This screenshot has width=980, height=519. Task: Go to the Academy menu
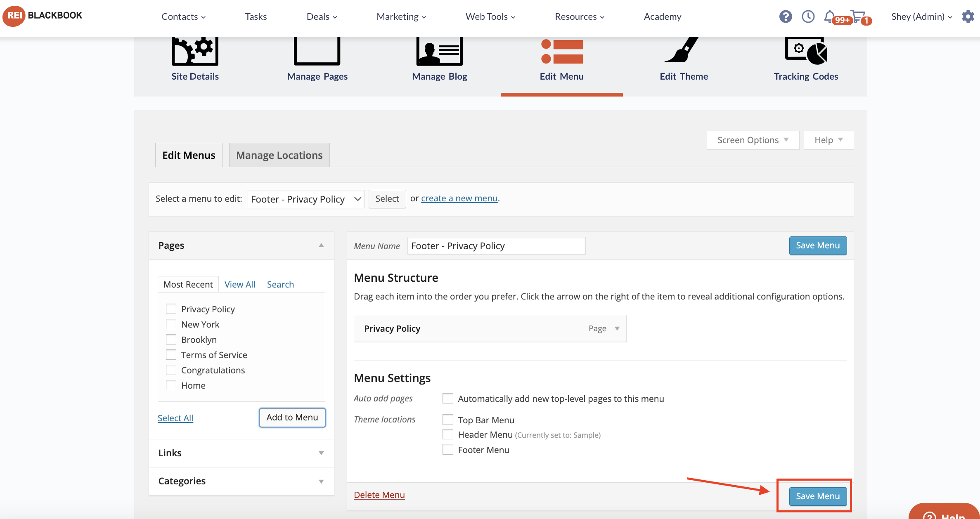pos(663,17)
